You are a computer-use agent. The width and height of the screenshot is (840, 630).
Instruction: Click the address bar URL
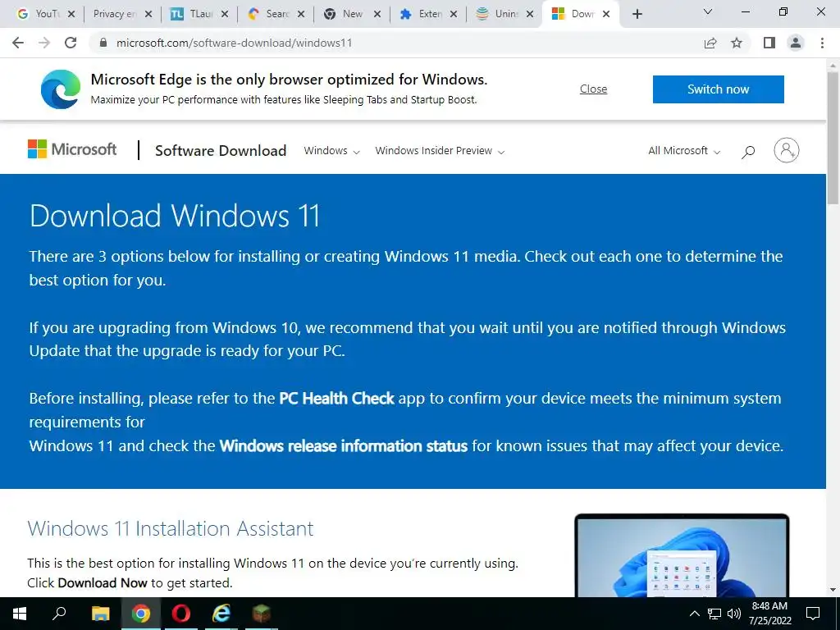coord(234,43)
